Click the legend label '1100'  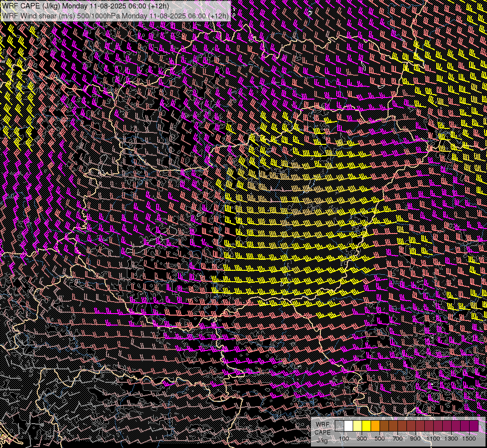[433, 439]
